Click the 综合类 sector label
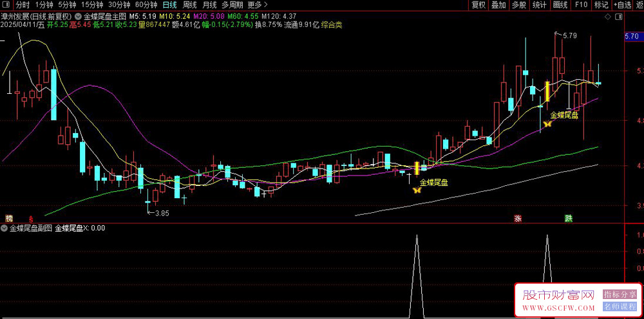This screenshot has height=319, width=644. coord(332,24)
